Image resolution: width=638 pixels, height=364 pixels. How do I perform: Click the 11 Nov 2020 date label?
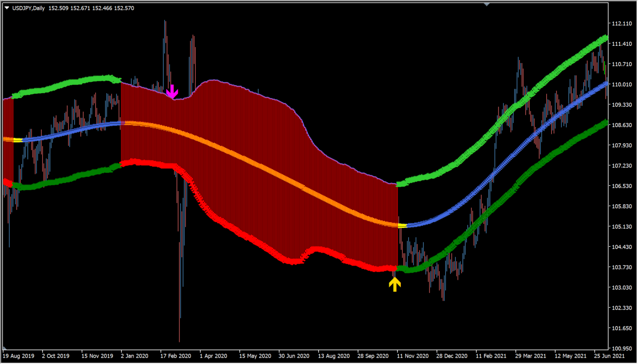(412, 355)
